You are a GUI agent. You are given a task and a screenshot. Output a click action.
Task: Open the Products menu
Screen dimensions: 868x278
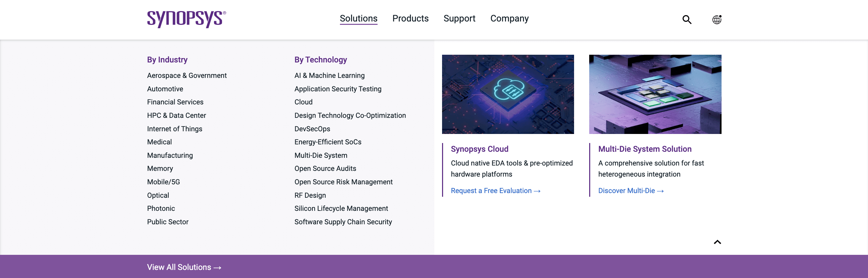tap(410, 18)
